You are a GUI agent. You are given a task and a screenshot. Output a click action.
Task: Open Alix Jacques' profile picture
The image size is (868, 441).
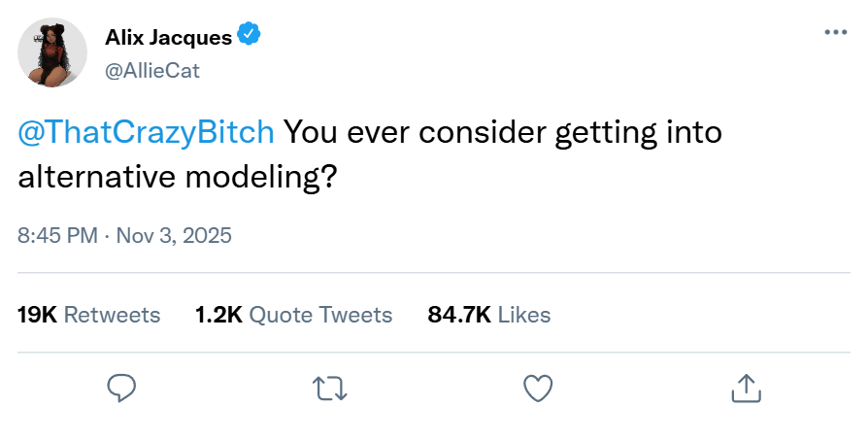tap(52, 51)
